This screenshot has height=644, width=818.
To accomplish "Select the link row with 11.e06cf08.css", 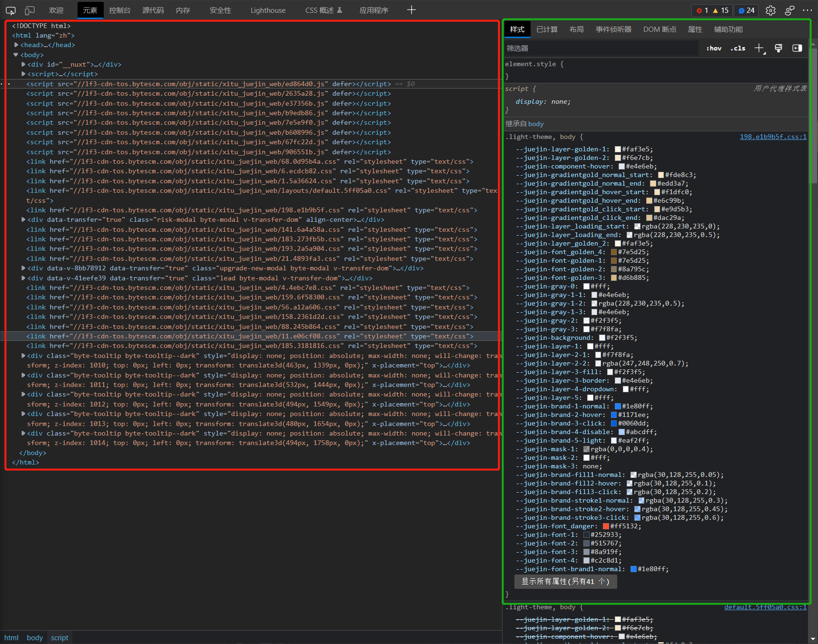I will [250, 337].
